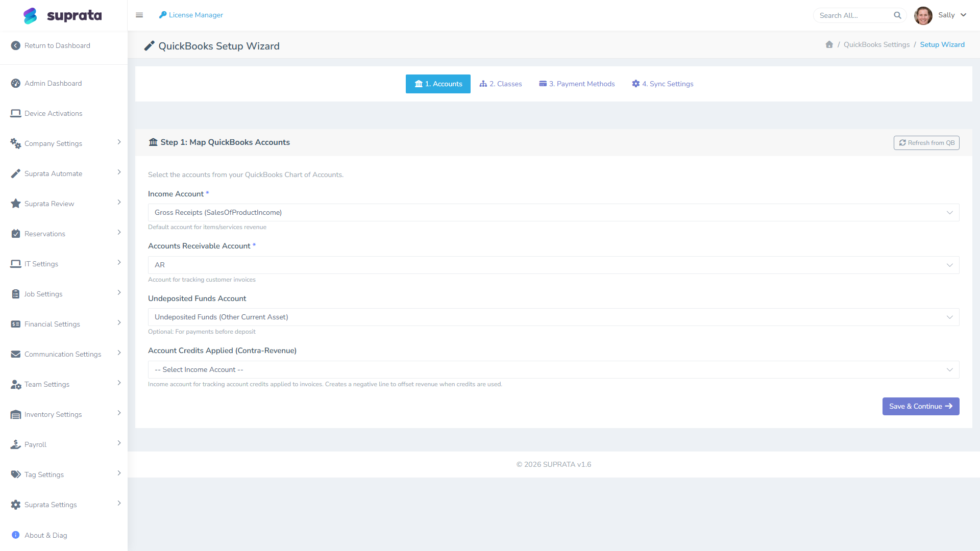This screenshot has height=551, width=980.
Task: Open the Accounts Receivable Account dropdown
Action: (x=553, y=265)
